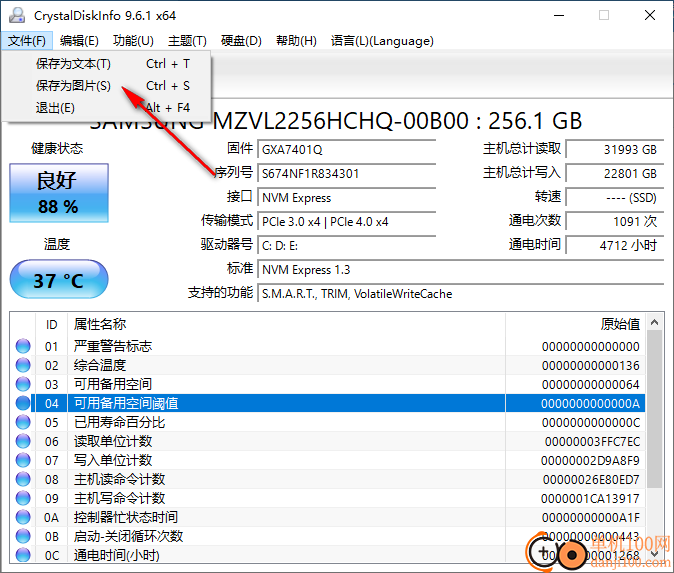Click the status dot for attribute 0A

pyautogui.click(x=23, y=517)
